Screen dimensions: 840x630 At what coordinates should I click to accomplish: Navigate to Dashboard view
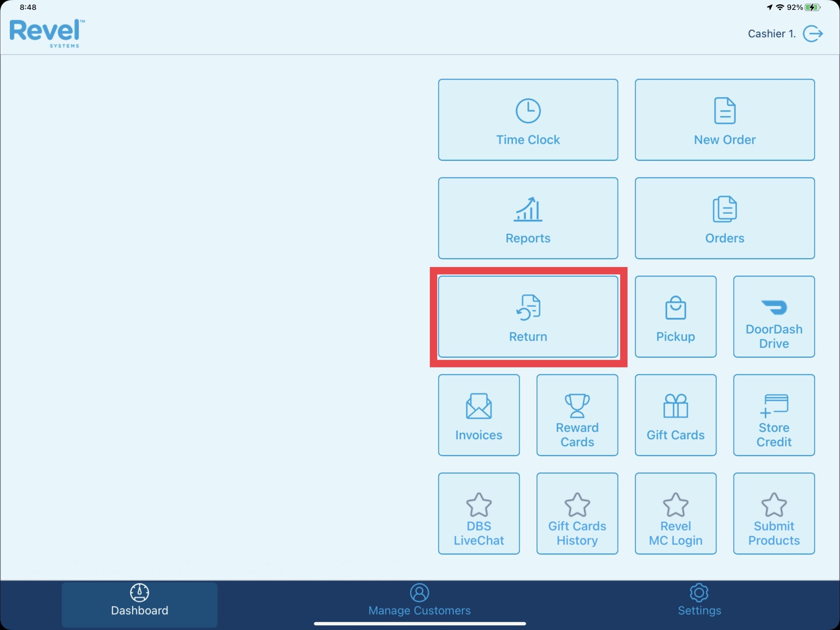[139, 599]
